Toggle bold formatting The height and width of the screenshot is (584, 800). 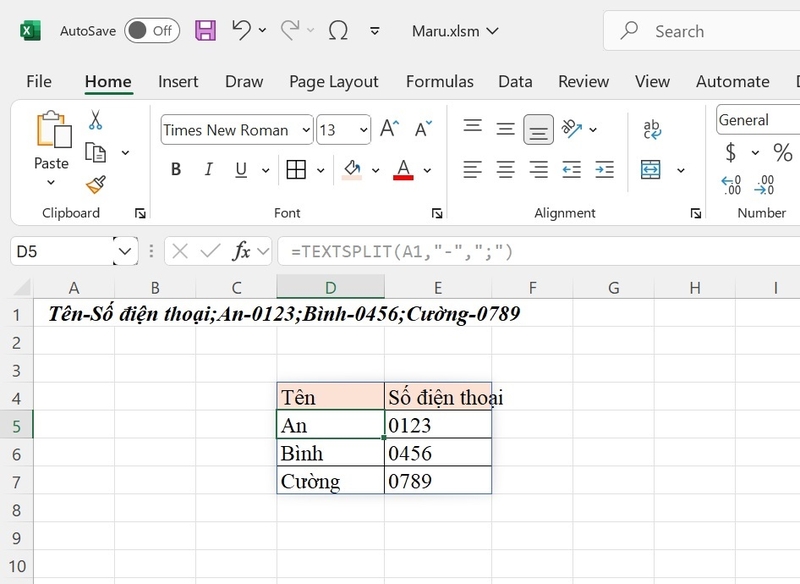pyautogui.click(x=175, y=170)
